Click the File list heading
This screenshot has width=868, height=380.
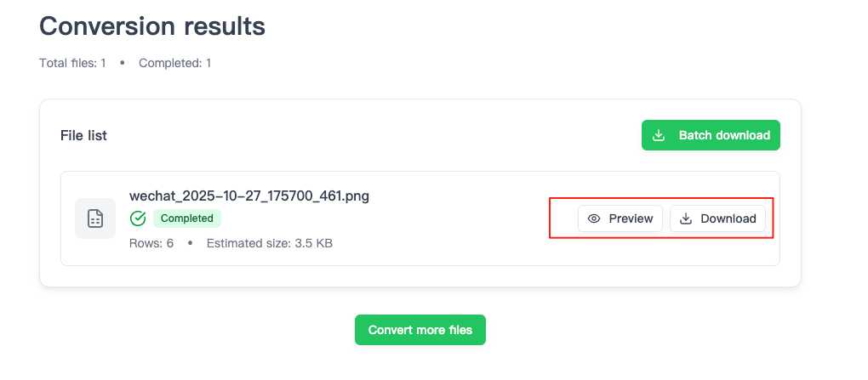[x=83, y=135]
